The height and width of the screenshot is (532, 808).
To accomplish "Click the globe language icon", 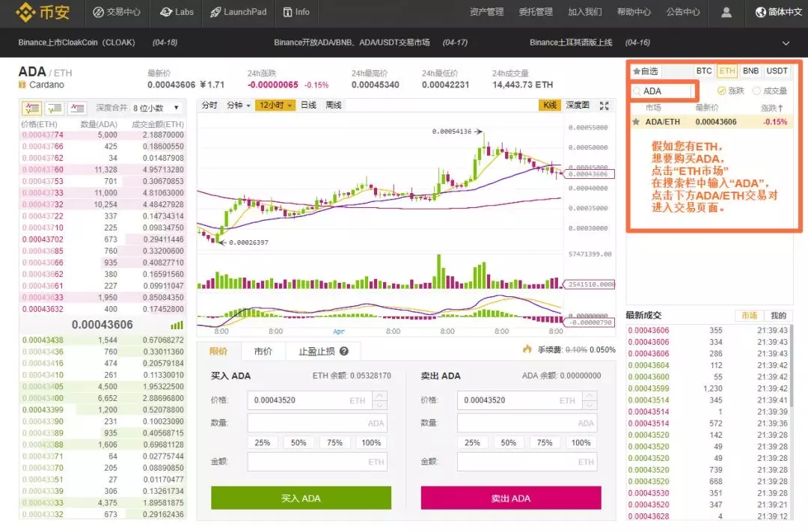I will (760, 12).
